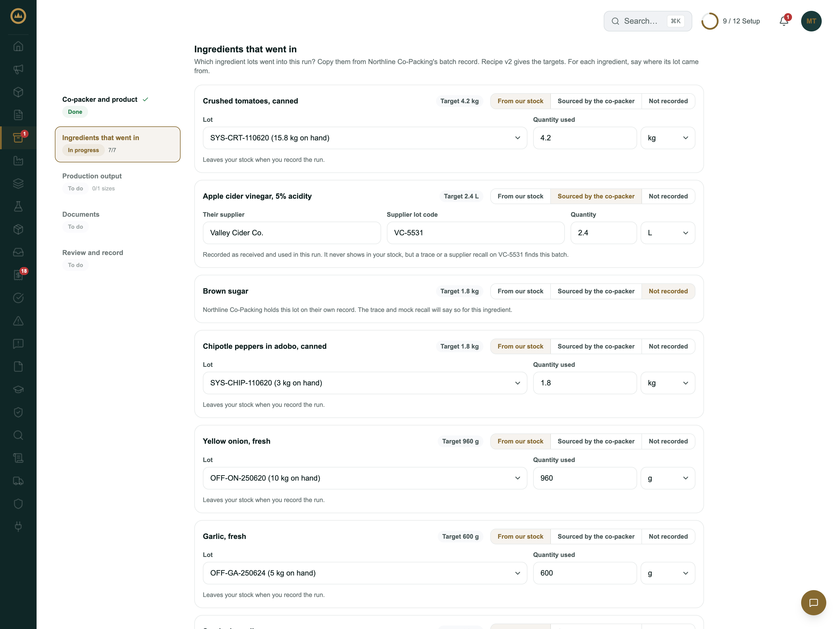
Task: Open the megaphone announcements sidebar icon
Action: 18,69
